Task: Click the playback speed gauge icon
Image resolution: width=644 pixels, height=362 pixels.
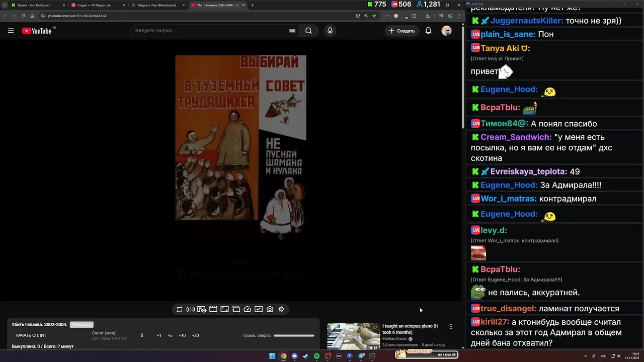Action: (247, 309)
